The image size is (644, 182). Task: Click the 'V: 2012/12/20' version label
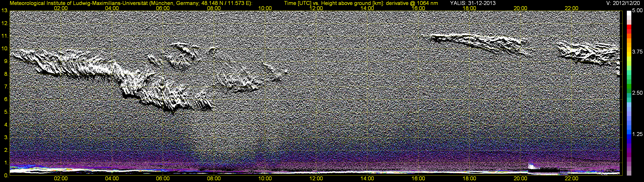tap(623, 3)
